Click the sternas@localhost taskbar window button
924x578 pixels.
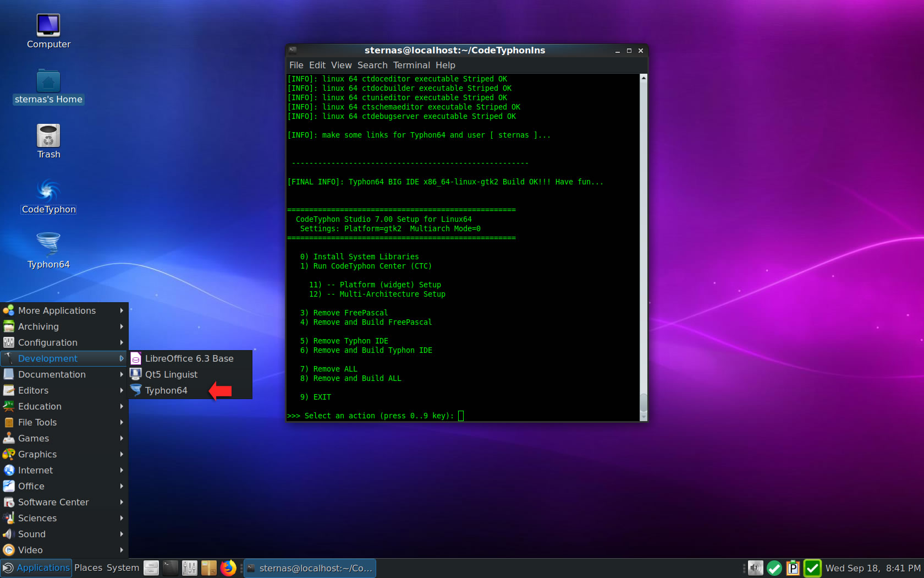[310, 568]
